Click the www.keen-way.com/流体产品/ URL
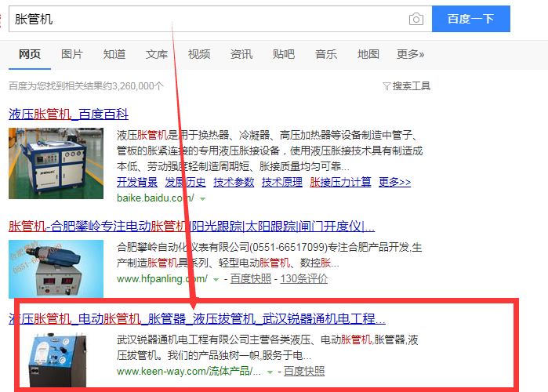Image resolution: width=548 pixels, height=392 pixels. pyautogui.click(x=189, y=371)
